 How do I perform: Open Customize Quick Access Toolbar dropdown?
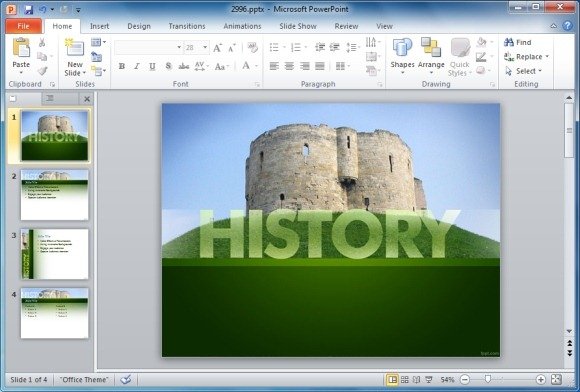pos(78,9)
